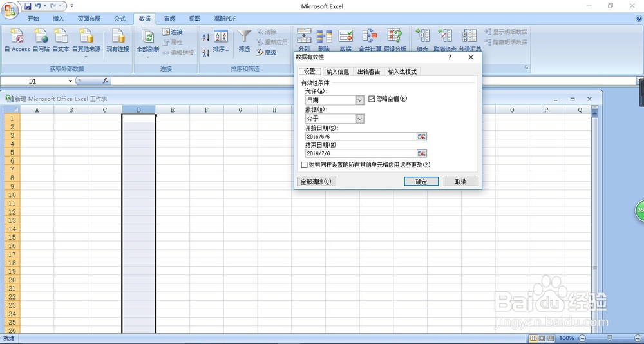Open the Connections (连接) list
Screen dimensions: 644x344
coord(173,32)
